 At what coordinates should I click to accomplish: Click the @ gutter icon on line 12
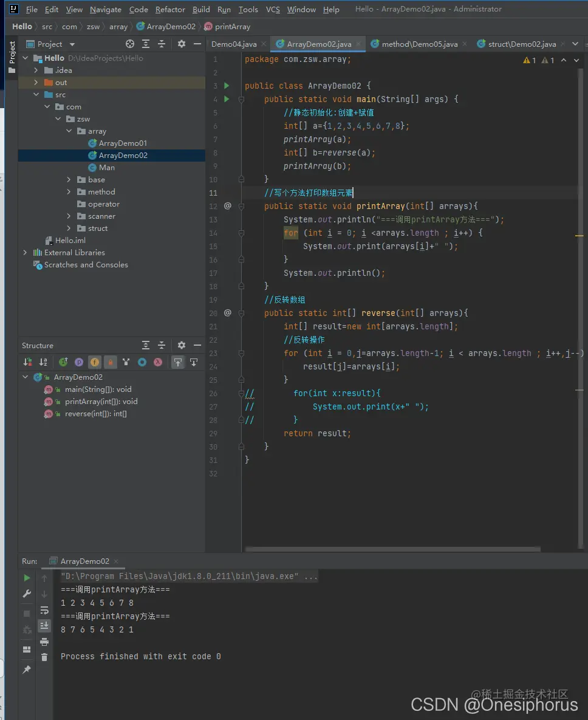pyautogui.click(x=228, y=206)
